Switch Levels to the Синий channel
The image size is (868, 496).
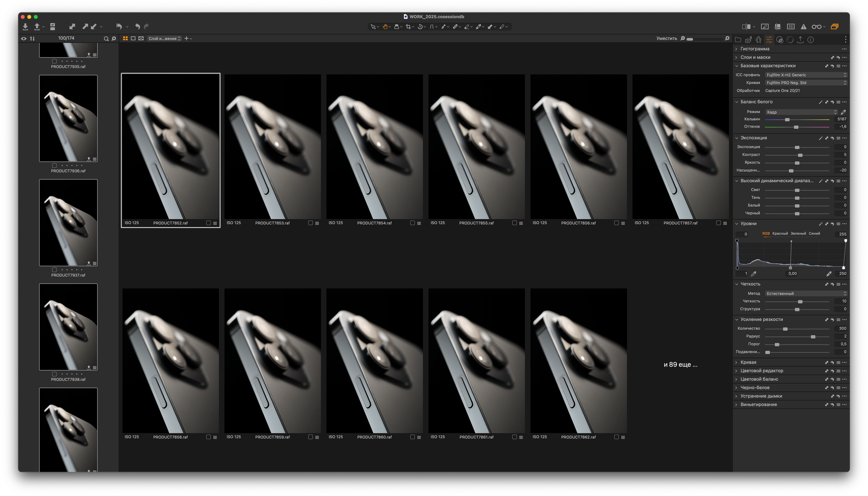click(814, 234)
